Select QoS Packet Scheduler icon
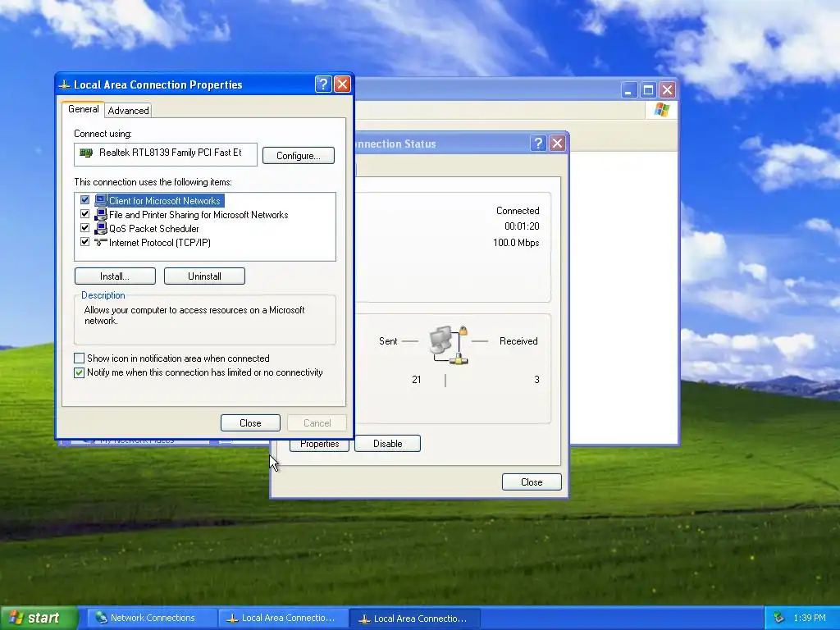The height and width of the screenshot is (630, 840). point(101,228)
